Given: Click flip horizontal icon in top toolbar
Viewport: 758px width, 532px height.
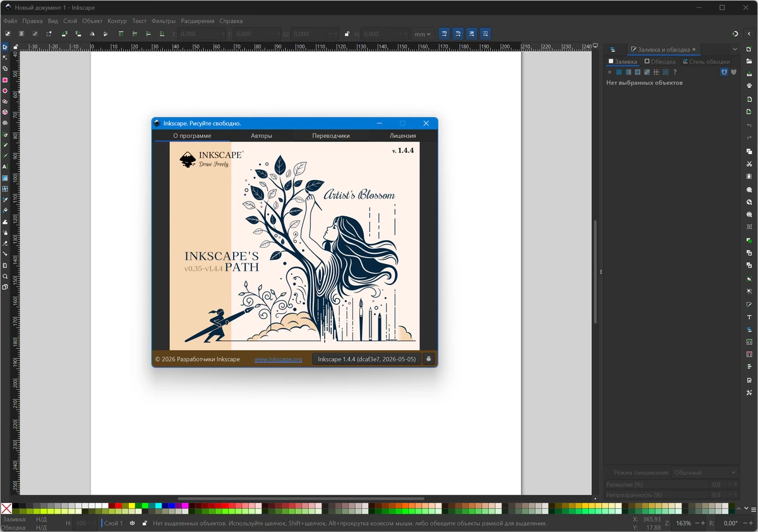Looking at the screenshot, I should [92, 34].
